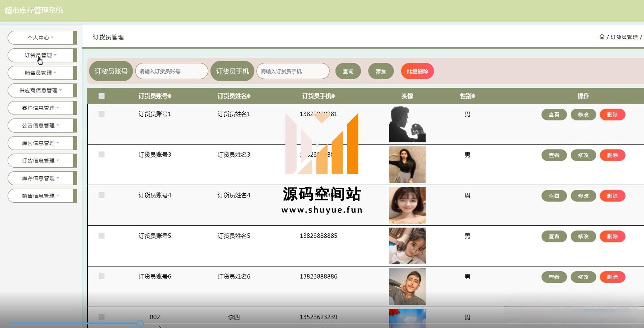
Task: Open avatar image of 订货员账号3
Action: click(407, 164)
